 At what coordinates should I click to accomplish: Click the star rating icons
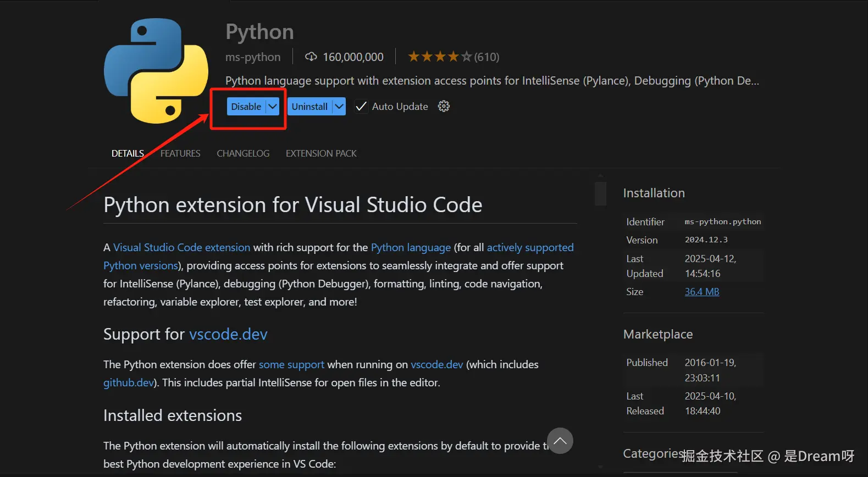pyautogui.click(x=440, y=57)
